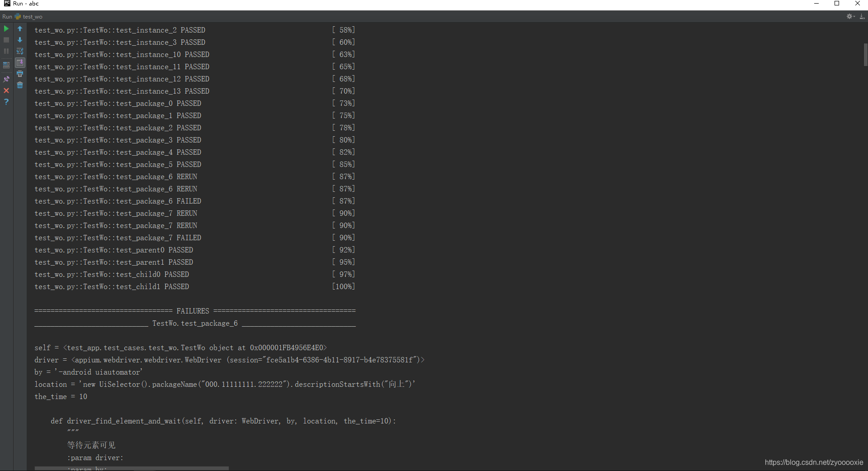This screenshot has height=471, width=868.
Task: Click the vertical scrollbar thumb
Action: coord(865,55)
